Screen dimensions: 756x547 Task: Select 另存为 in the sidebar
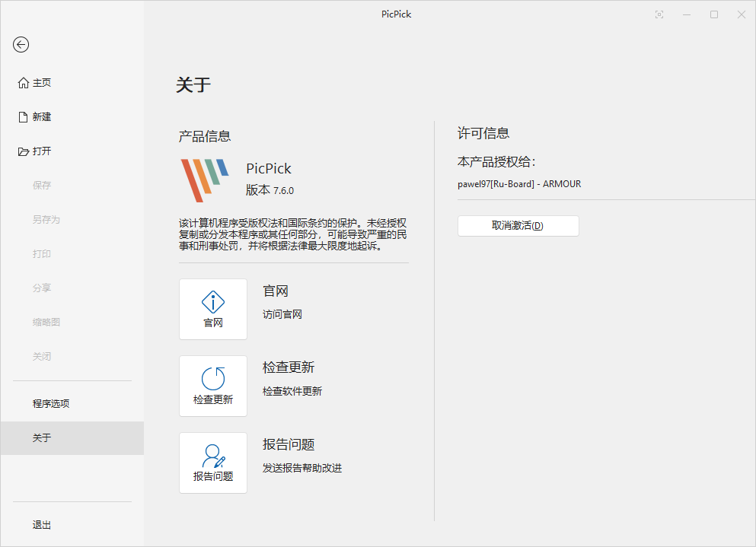pyautogui.click(x=72, y=220)
